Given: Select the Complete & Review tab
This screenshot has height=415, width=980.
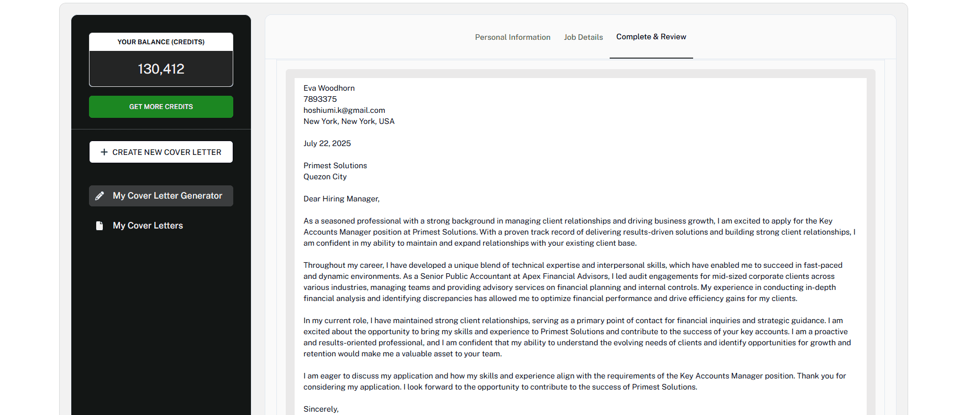Looking at the screenshot, I should pyautogui.click(x=651, y=37).
